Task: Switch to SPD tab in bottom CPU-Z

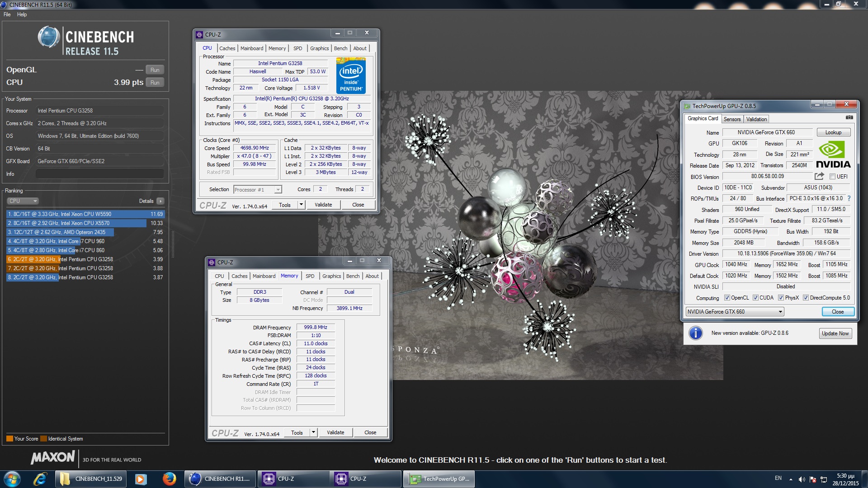Action: tap(310, 276)
